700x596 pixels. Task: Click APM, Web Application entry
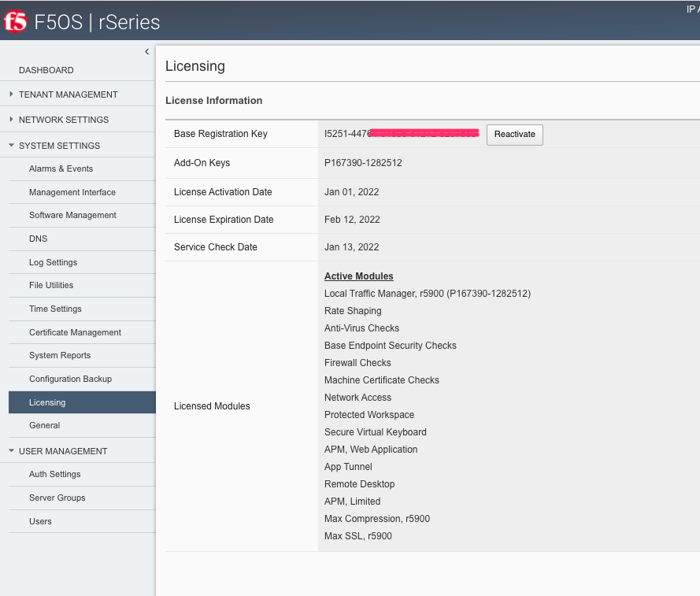[x=371, y=450]
